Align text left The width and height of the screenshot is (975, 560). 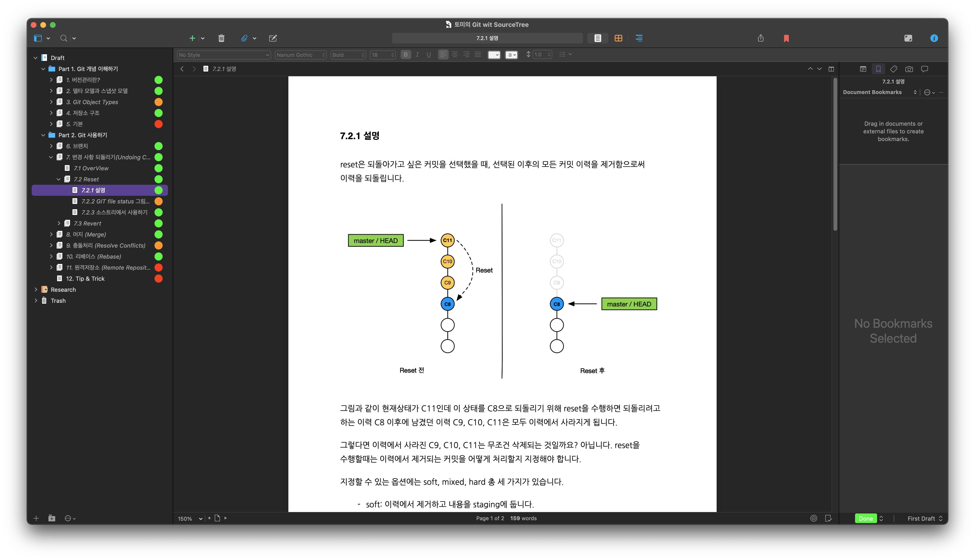click(x=443, y=55)
